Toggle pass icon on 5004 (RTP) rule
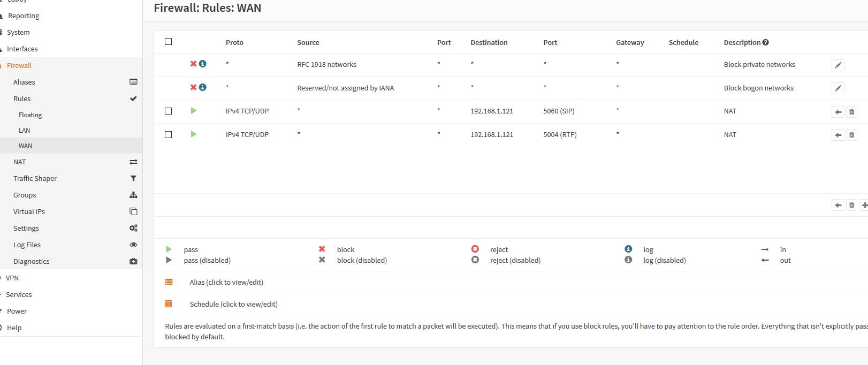Viewport: 868px width, 365px height. point(194,134)
